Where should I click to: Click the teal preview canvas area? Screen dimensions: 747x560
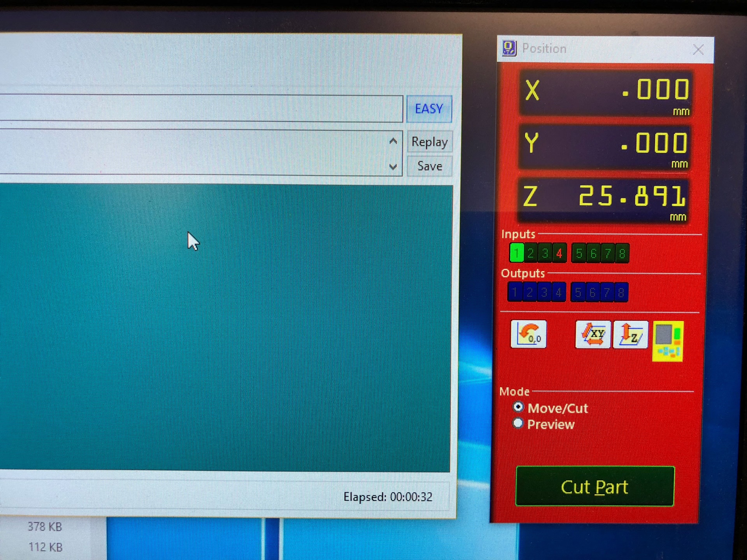click(x=226, y=328)
